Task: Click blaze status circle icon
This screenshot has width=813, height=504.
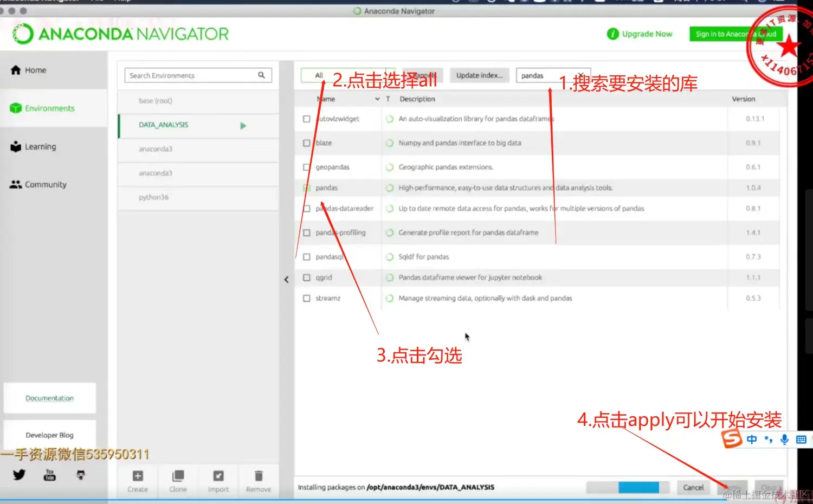Action: 389,143
